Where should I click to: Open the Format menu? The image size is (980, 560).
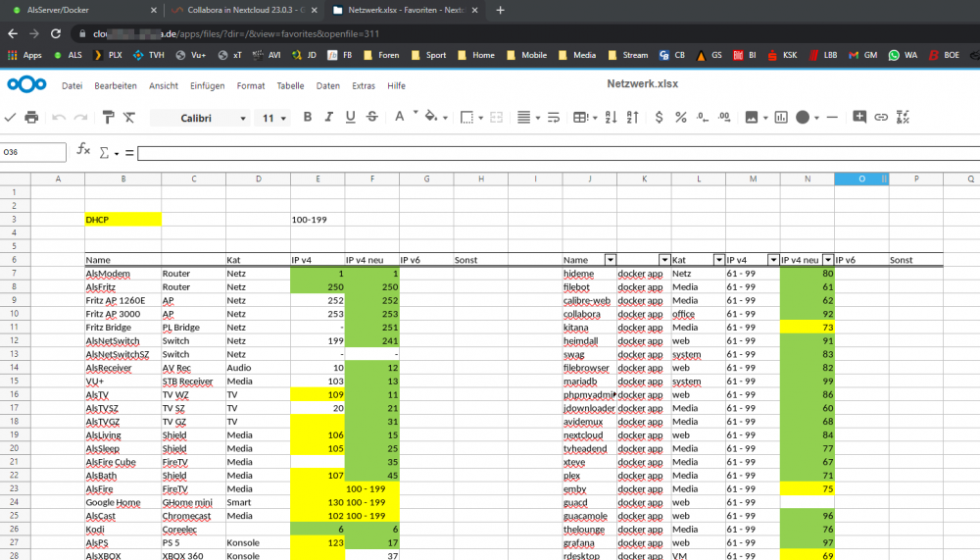pos(251,85)
